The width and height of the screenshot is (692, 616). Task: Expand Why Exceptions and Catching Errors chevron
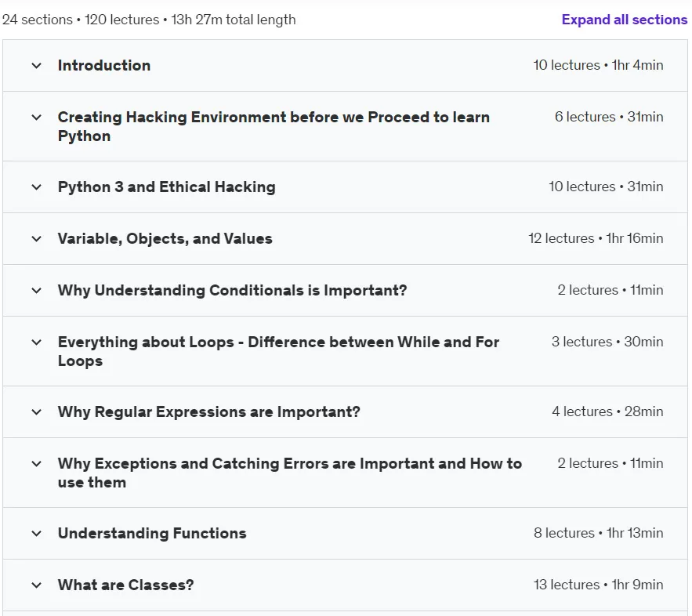37,464
